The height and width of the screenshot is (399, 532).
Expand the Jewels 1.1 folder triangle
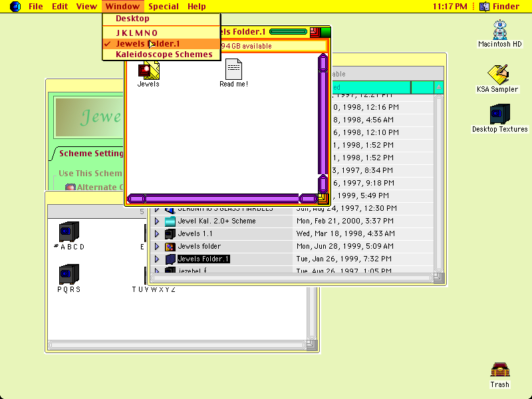coord(157,234)
